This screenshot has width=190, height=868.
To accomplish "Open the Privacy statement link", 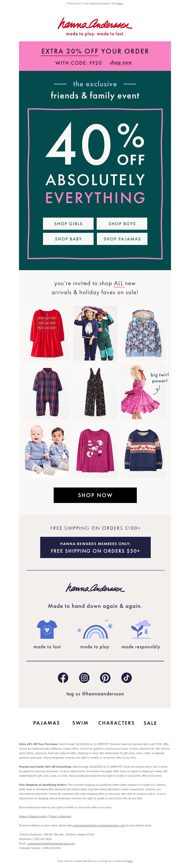I will pyautogui.click(x=60, y=816).
